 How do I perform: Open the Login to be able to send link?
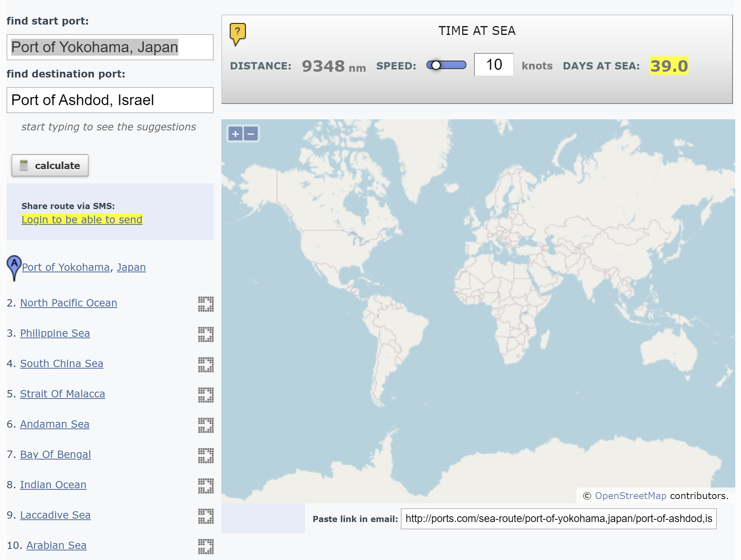(82, 219)
